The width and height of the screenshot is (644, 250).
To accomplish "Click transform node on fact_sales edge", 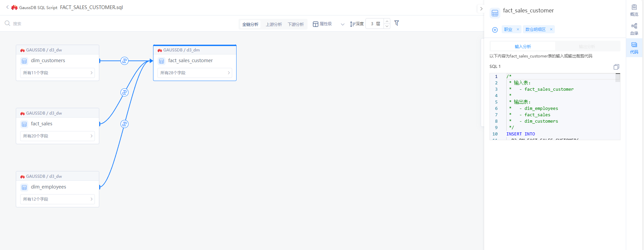I will [124, 92].
